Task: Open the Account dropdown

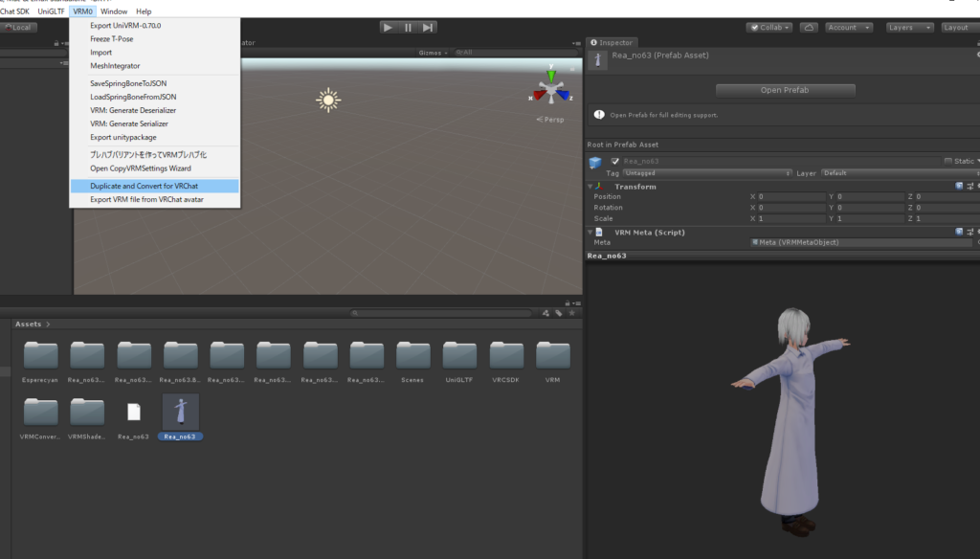Action: tap(849, 28)
